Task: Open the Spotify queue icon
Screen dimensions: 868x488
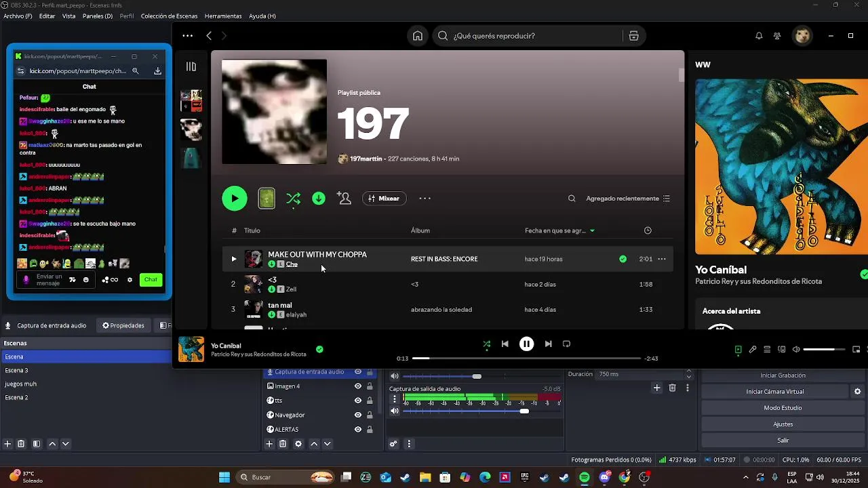Action: (767, 350)
